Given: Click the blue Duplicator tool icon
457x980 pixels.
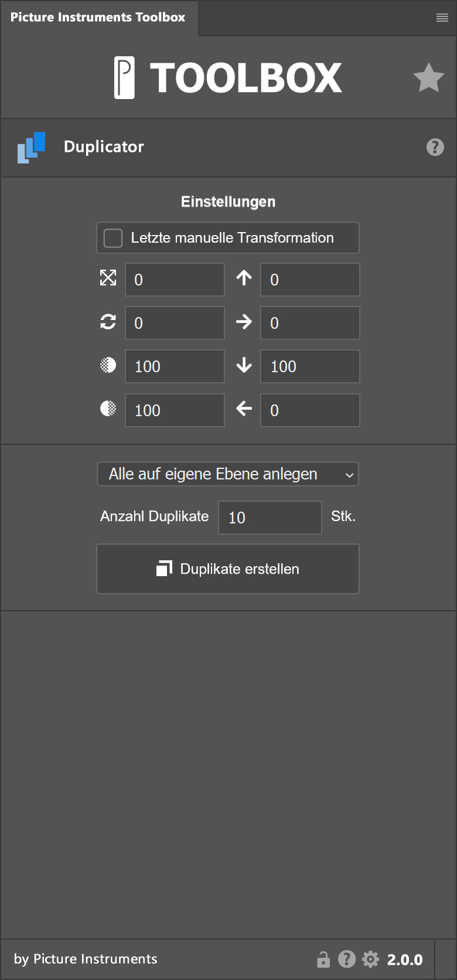Looking at the screenshot, I should coord(32,147).
